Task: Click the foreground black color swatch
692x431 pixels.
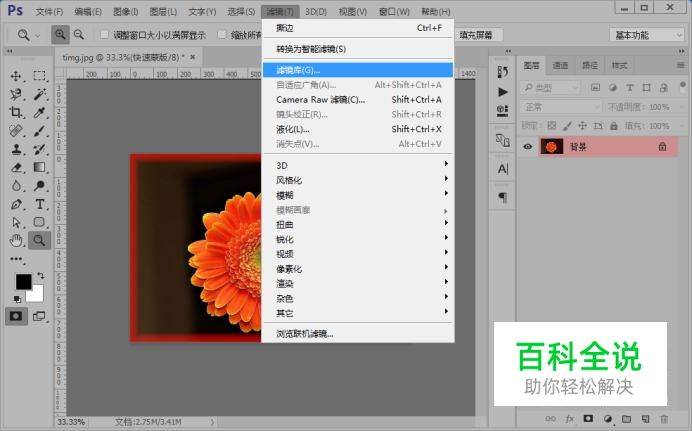Action: coord(23,281)
